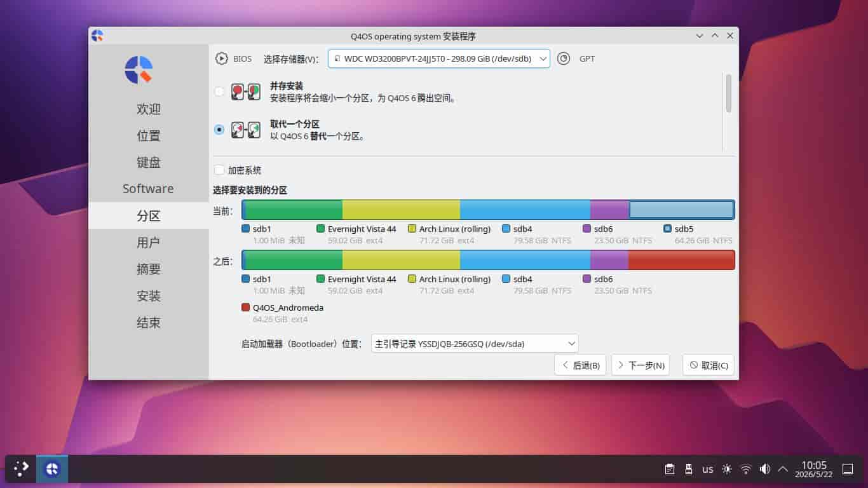Open the Wi-Fi network tray icon

coord(746,469)
